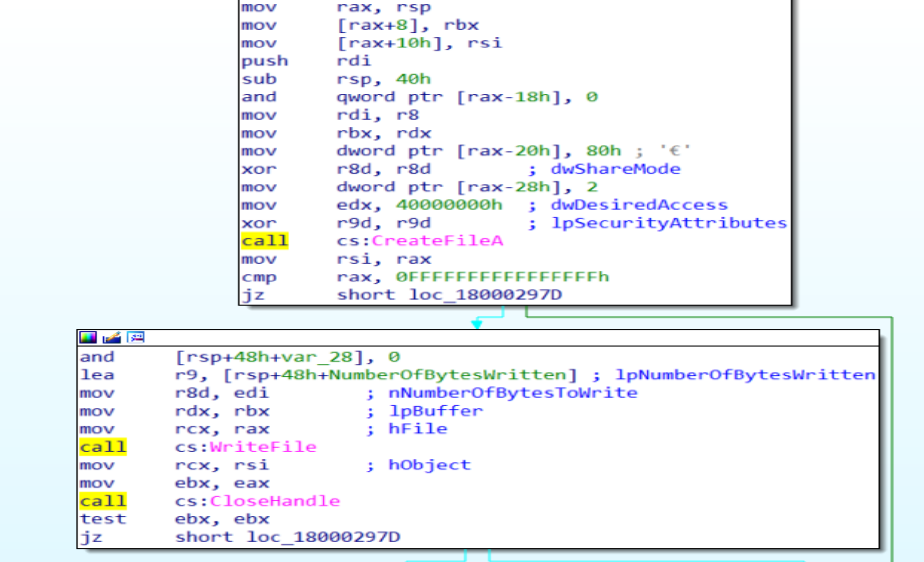Click loc_18000297D in the lower block
924x562 pixels.
323,537
